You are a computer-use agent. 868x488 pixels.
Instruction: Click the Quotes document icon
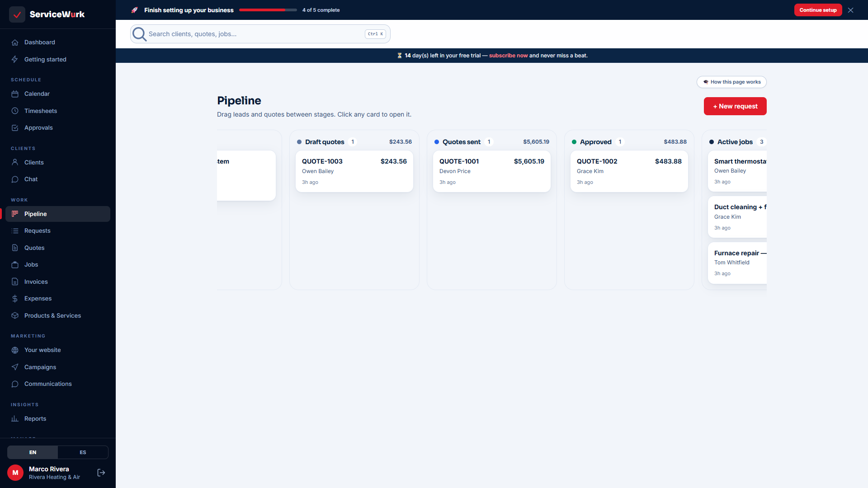coord(15,248)
